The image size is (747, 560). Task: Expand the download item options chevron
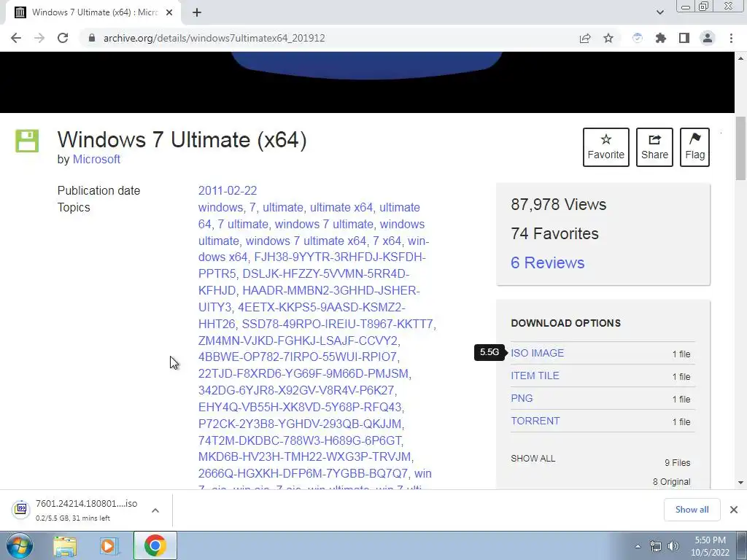click(x=155, y=510)
